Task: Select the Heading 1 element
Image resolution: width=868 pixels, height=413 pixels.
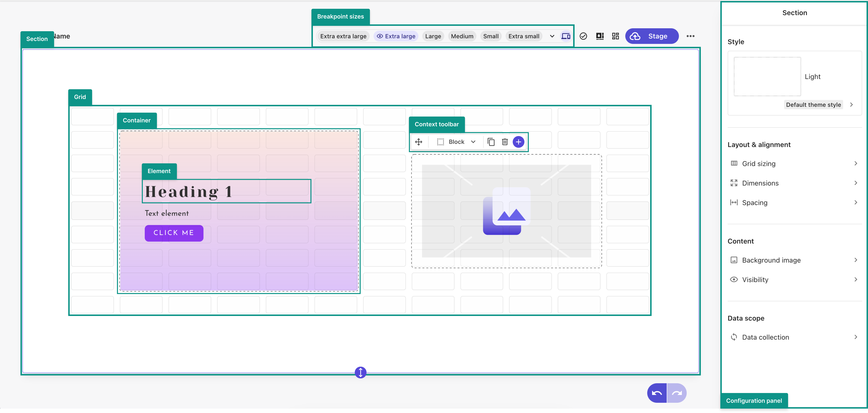Action: pos(226,191)
